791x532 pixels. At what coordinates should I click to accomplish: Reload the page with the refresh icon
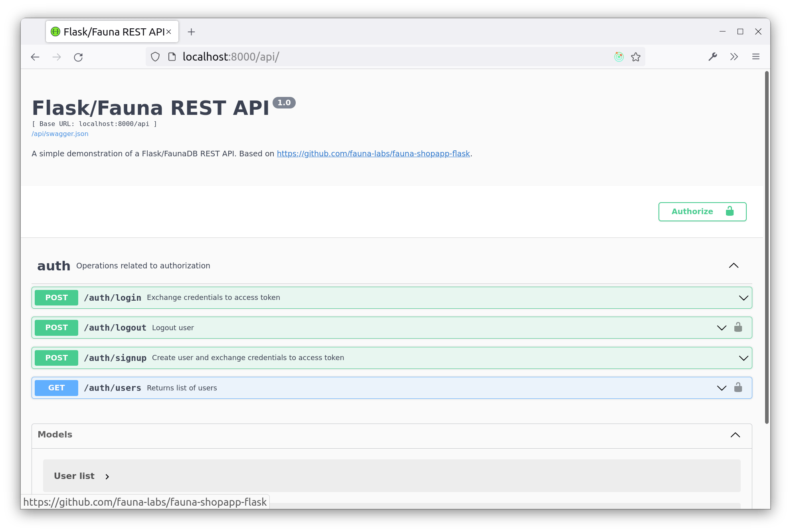click(78, 57)
